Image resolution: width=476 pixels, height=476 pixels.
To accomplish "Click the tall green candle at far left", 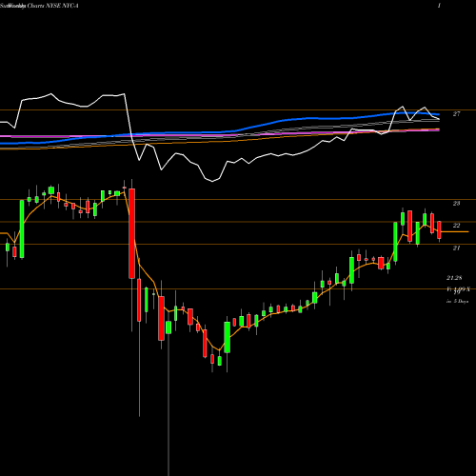I will pyautogui.click(x=22, y=228).
